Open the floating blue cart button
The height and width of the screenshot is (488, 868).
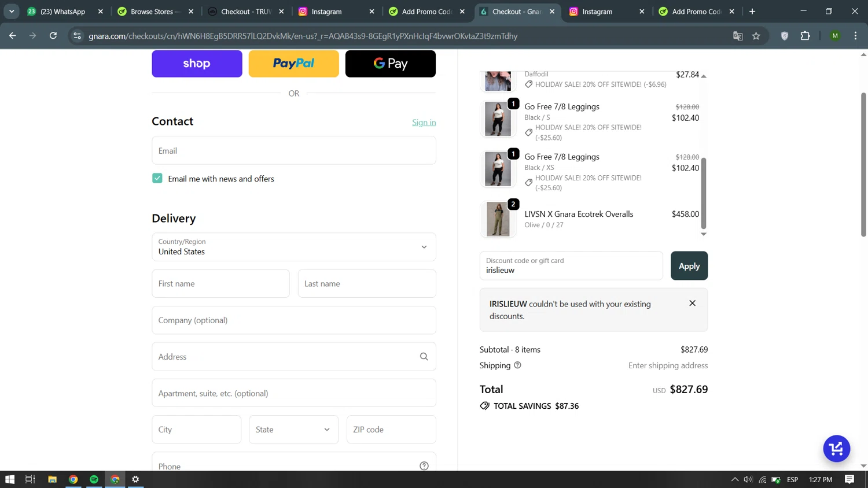836,449
